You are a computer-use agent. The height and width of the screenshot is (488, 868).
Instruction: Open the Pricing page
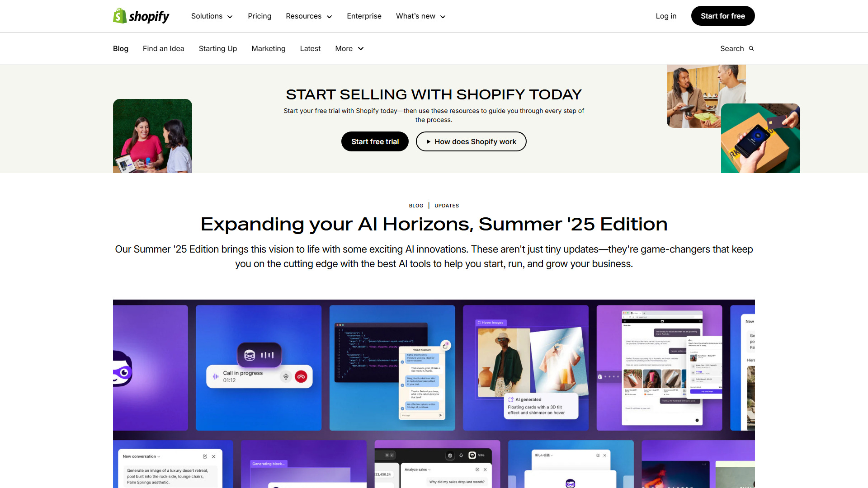[259, 16]
